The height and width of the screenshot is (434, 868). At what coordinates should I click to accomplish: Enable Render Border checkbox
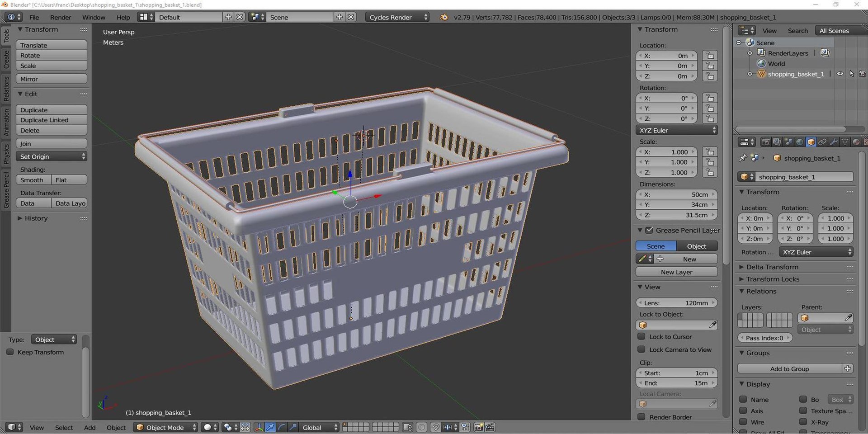coord(641,417)
